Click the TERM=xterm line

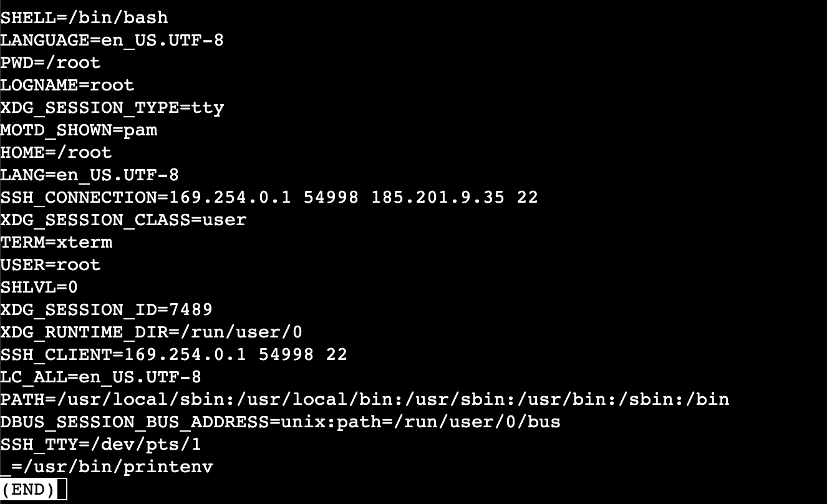tap(56, 242)
